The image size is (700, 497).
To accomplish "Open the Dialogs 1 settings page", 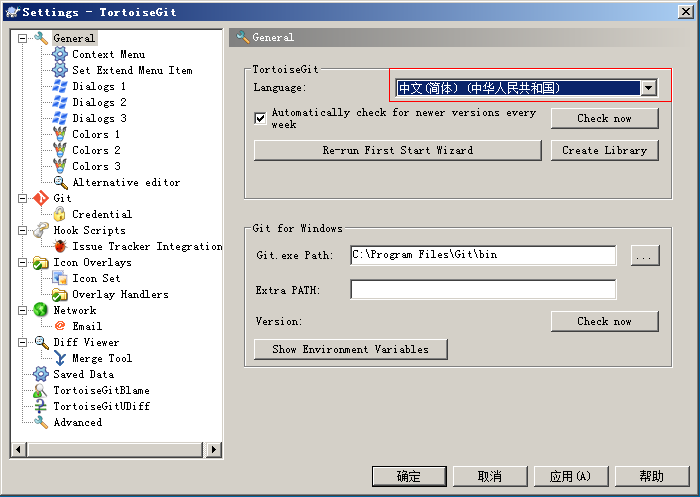I will tap(99, 86).
